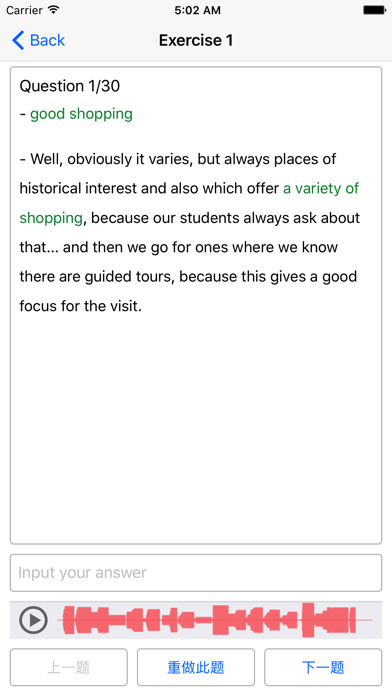The width and height of the screenshot is (392, 696).
Task: Click the 5:02 AM clock in status bar
Action: [197, 10]
